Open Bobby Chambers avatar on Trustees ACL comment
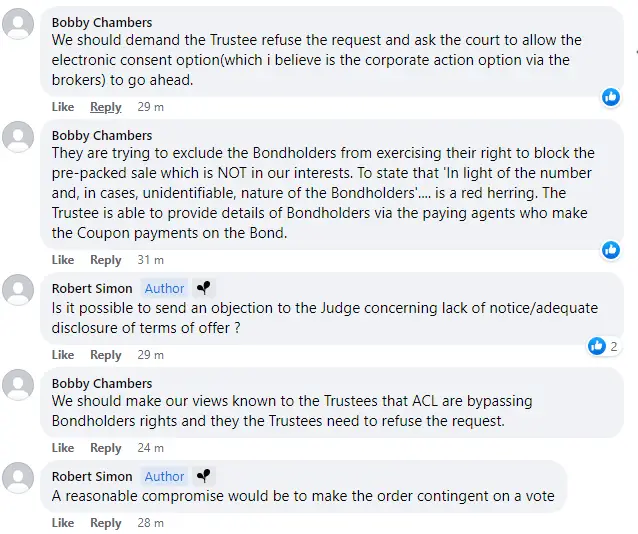 (x=18, y=385)
